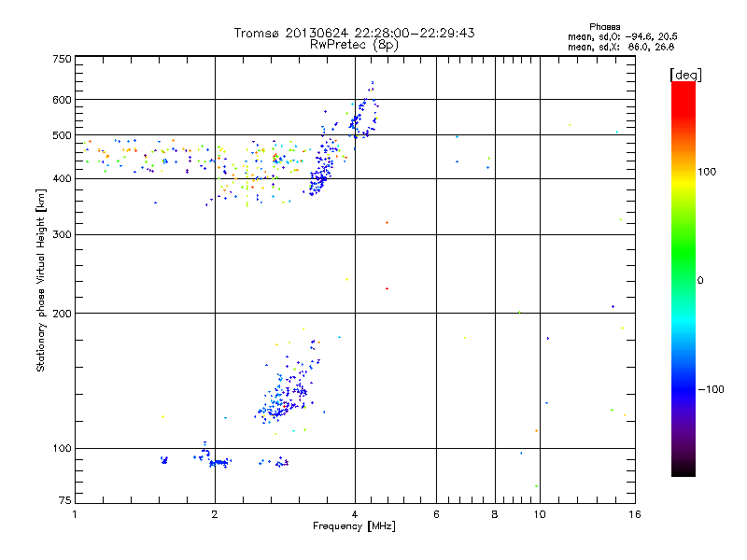This screenshot has width=747, height=560.
Task: Click the x-axis tick label '16'
Action: point(635,514)
